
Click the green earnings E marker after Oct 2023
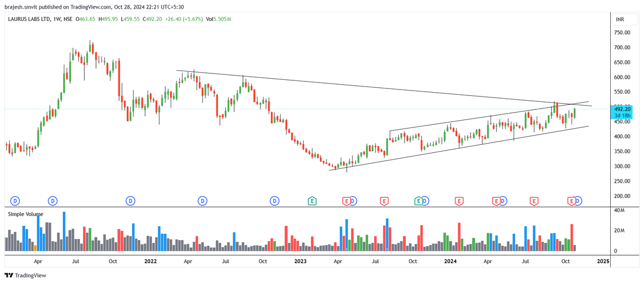(418, 201)
